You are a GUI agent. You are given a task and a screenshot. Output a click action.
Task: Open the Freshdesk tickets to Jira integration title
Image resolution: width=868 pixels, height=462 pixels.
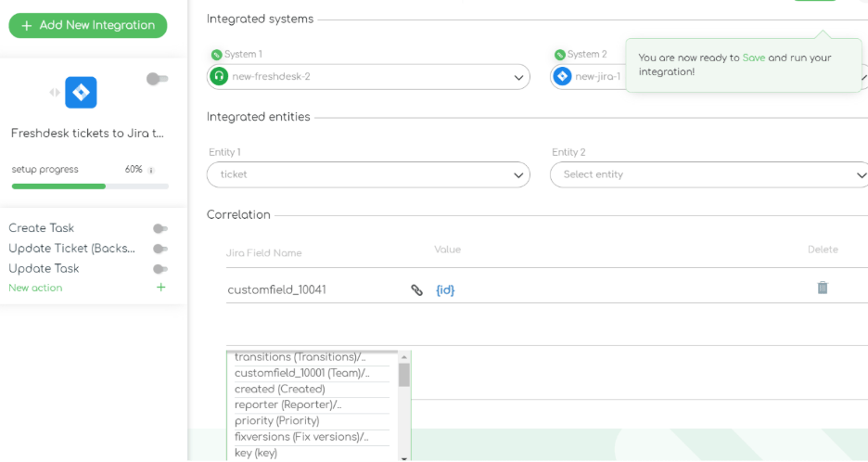(87, 133)
